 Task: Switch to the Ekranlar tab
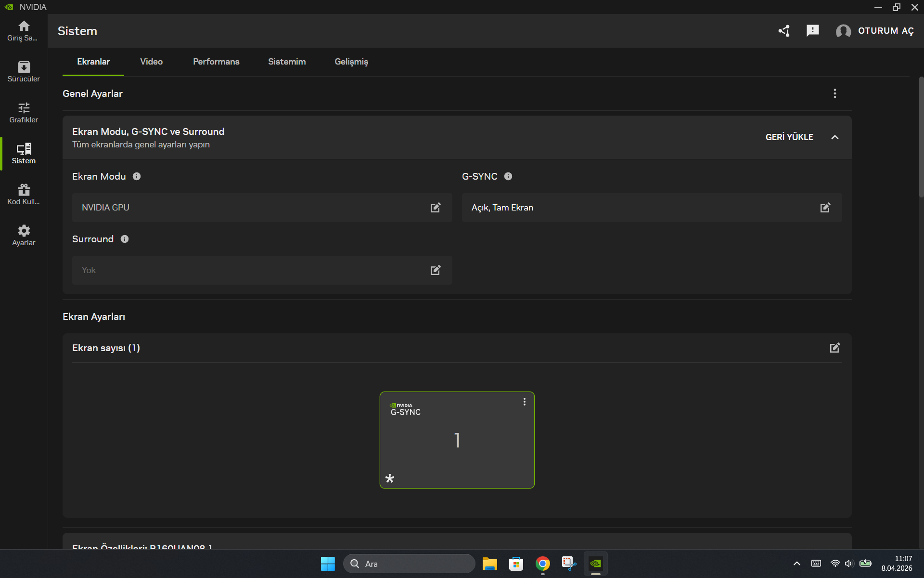pos(93,62)
